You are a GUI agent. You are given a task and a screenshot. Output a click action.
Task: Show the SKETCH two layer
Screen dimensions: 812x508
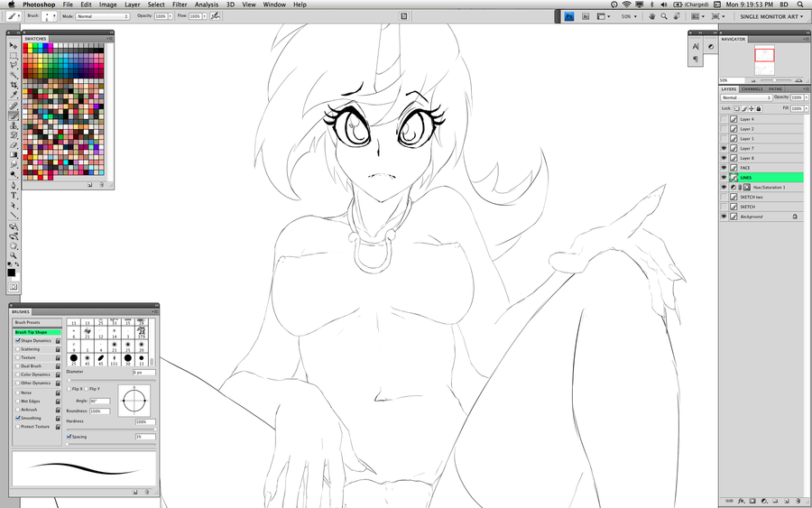pyautogui.click(x=724, y=197)
